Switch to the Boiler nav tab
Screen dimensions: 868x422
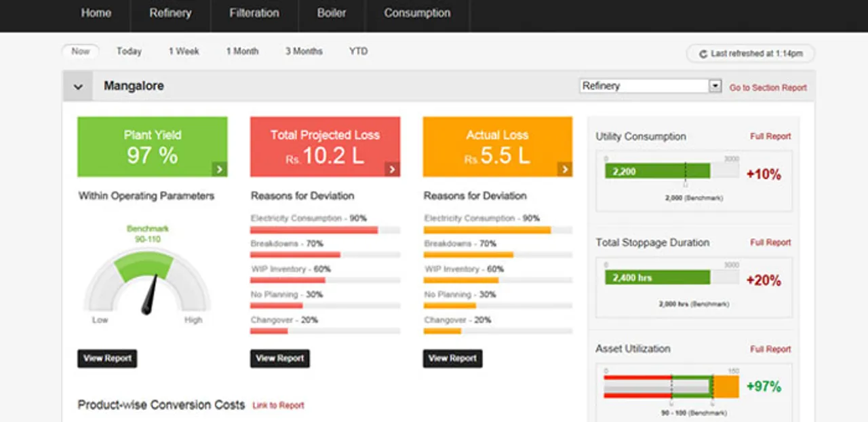click(x=332, y=14)
